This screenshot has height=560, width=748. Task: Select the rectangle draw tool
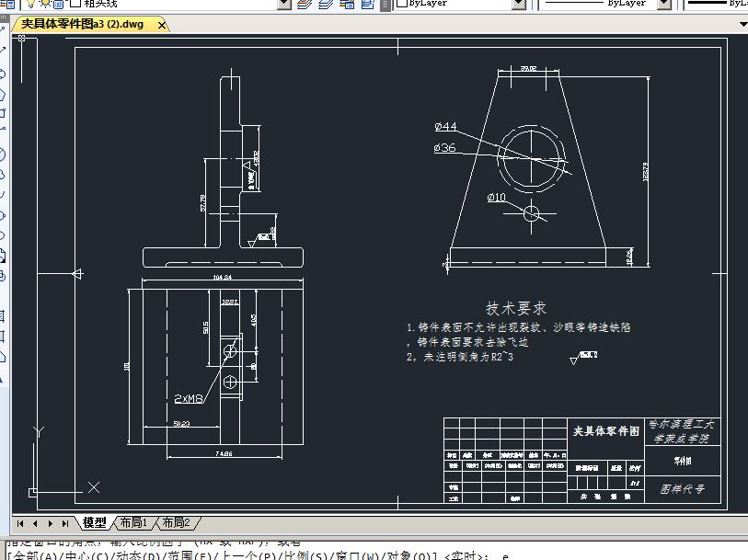click(3, 113)
